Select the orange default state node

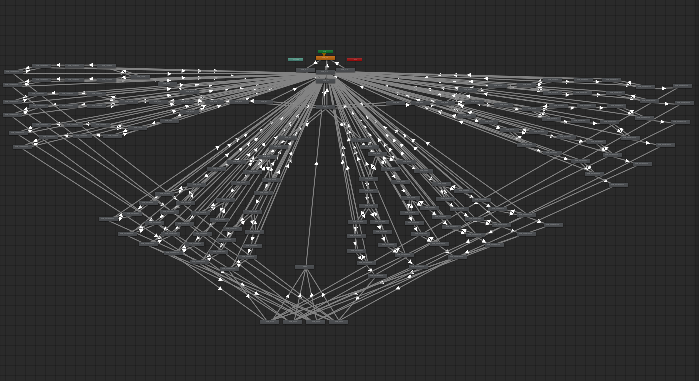coord(325,58)
